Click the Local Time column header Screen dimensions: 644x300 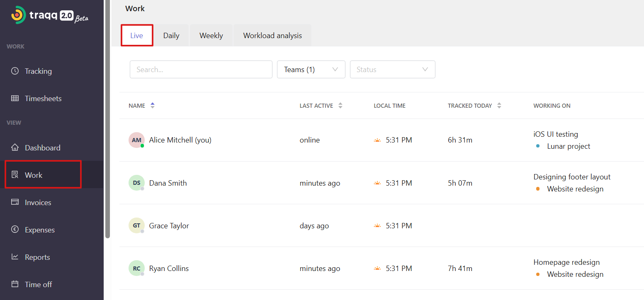point(389,106)
